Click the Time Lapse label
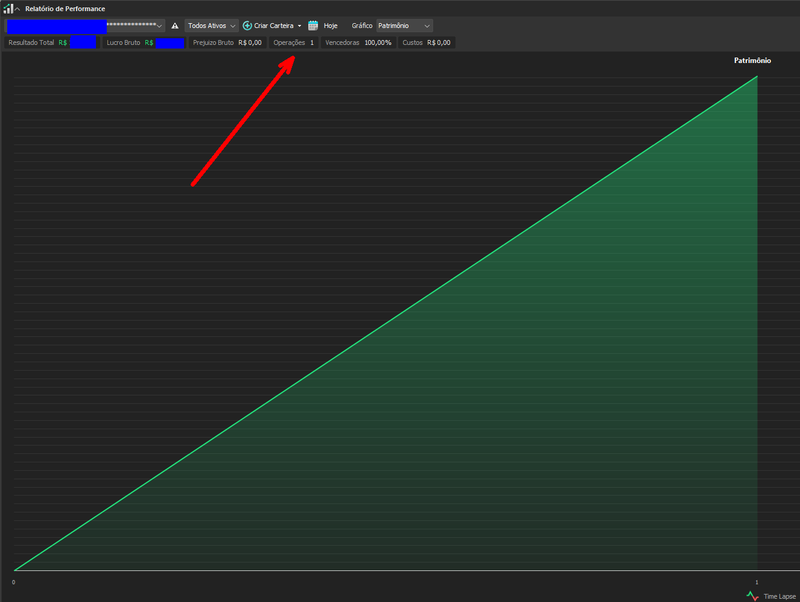The height and width of the screenshot is (602, 800). pos(778,595)
